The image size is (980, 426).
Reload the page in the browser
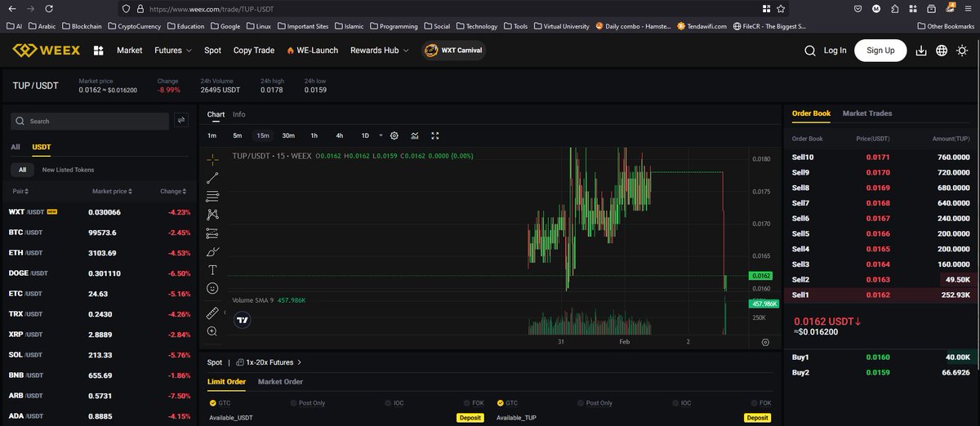pyautogui.click(x=50, y=8)
